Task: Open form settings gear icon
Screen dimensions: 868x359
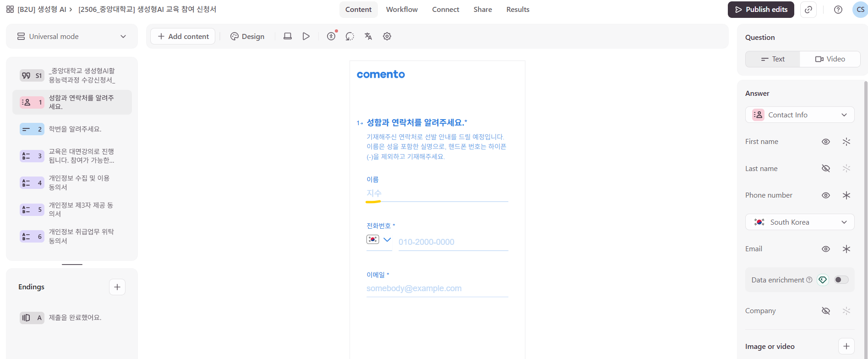Action: (x=387, y=36)
